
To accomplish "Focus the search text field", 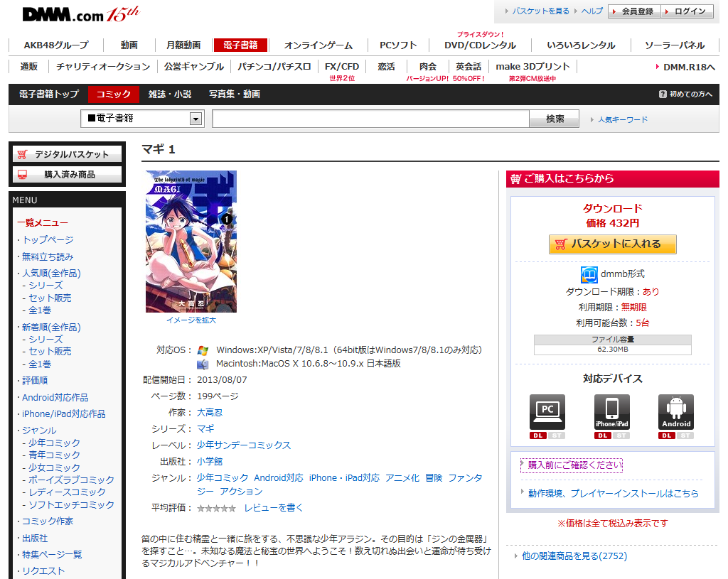I will click(370, 119).
